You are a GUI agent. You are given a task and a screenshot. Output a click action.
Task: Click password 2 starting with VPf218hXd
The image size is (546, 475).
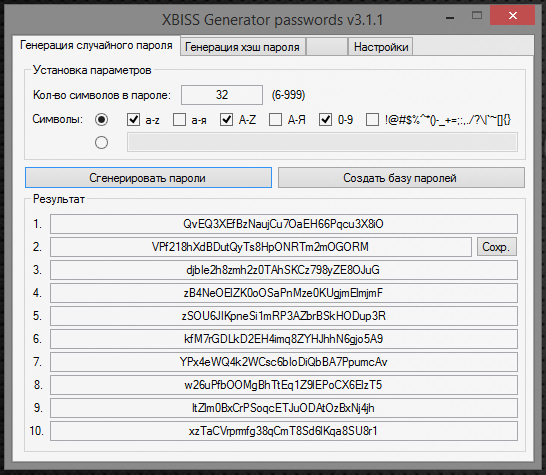click(x=261, y=247)
